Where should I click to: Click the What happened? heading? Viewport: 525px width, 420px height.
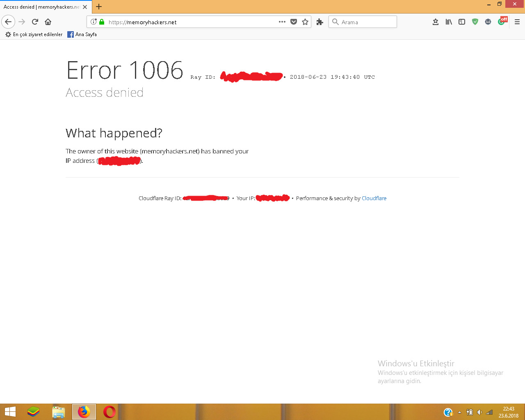pyautogui.click(x=114, y=133)
